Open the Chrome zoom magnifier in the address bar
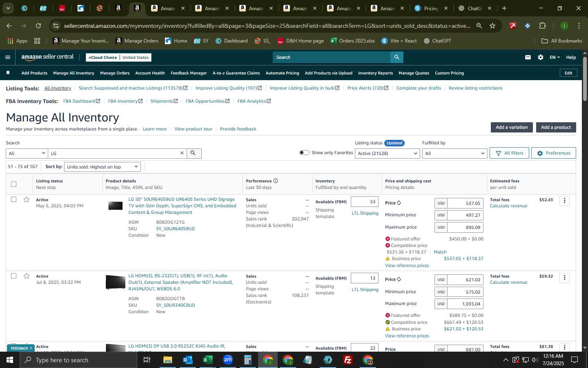This screenshot has width=588, height=368. click(479, 26)
